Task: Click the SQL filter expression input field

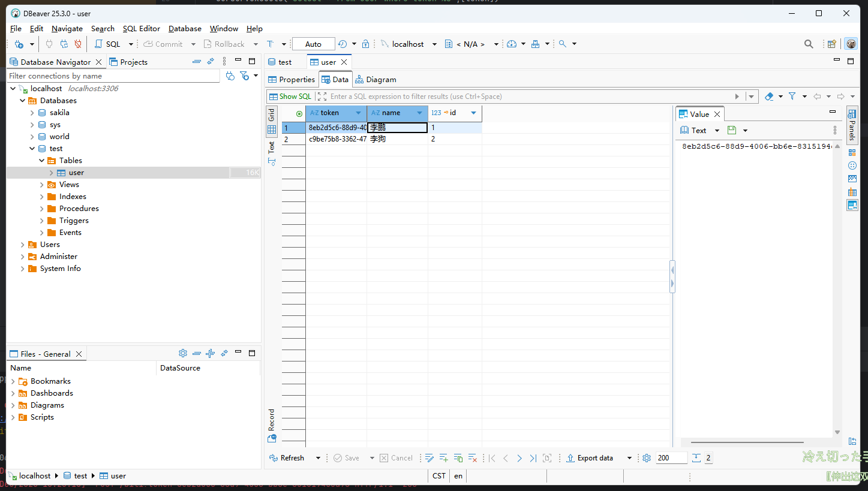Action: pos(528,97)
